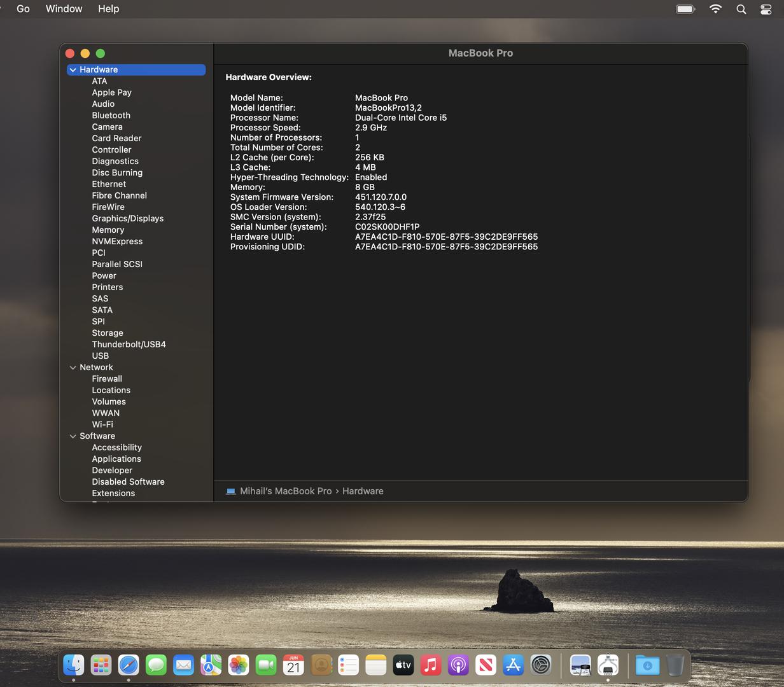Click Mihail's MacBook Pro breadcrumb

[285, 491]
